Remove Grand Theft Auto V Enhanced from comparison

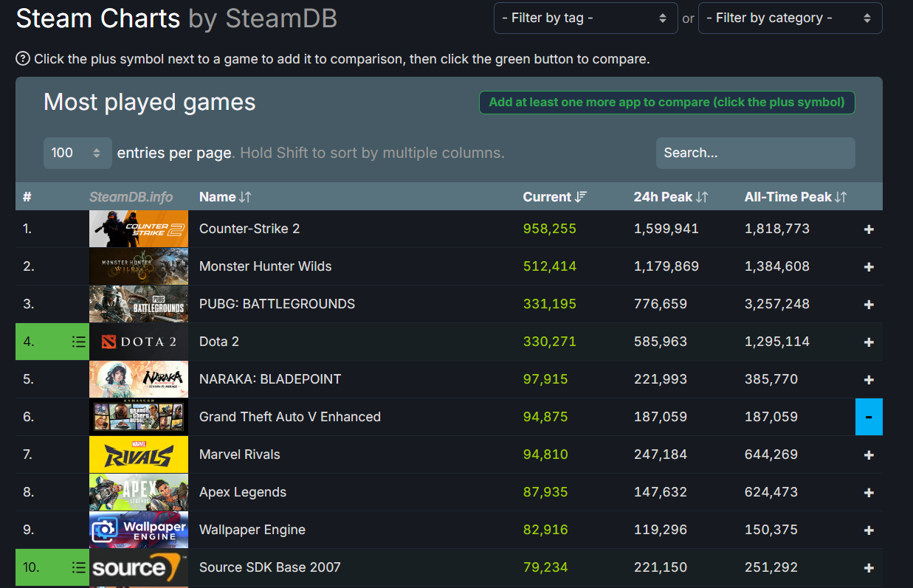tap(869, 417)
